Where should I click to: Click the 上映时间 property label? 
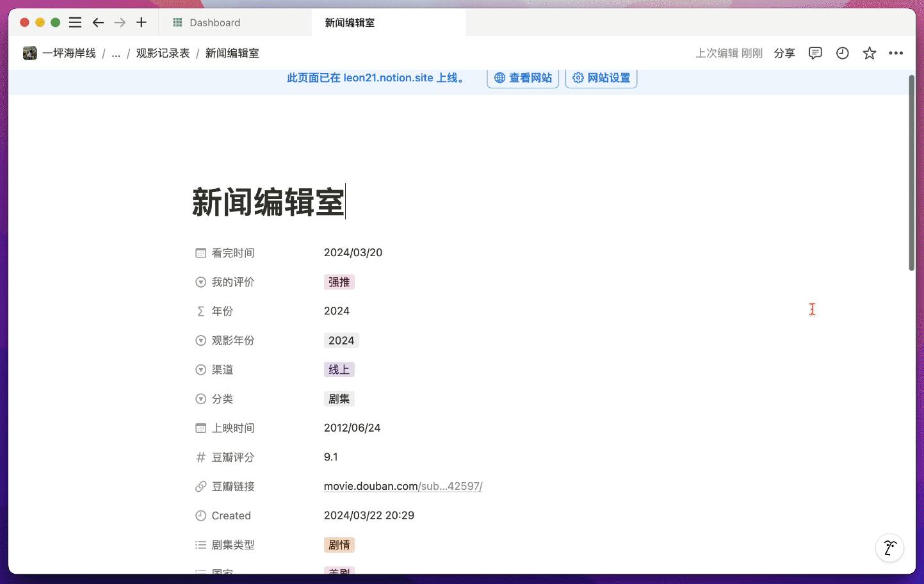pyautogui.click(x=233, y=428)
